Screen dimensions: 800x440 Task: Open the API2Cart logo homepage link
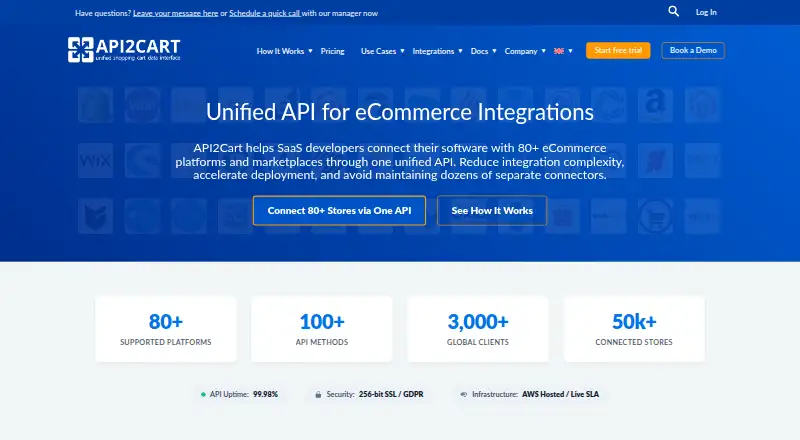point(124,50)
